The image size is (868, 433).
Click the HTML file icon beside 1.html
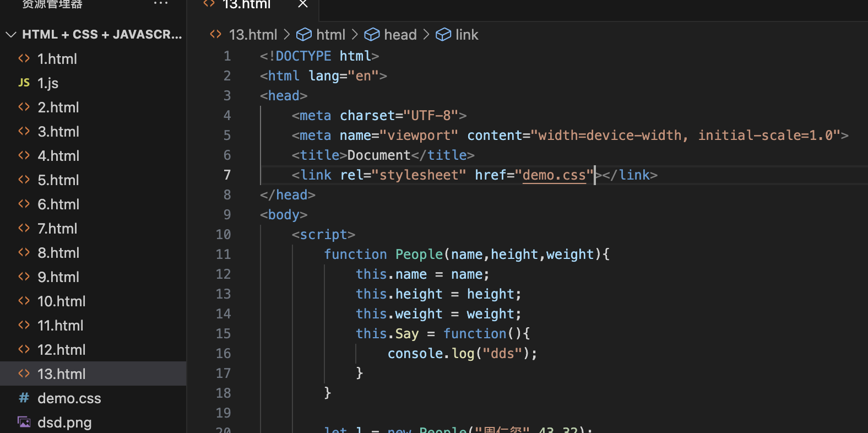coord(24,58)
